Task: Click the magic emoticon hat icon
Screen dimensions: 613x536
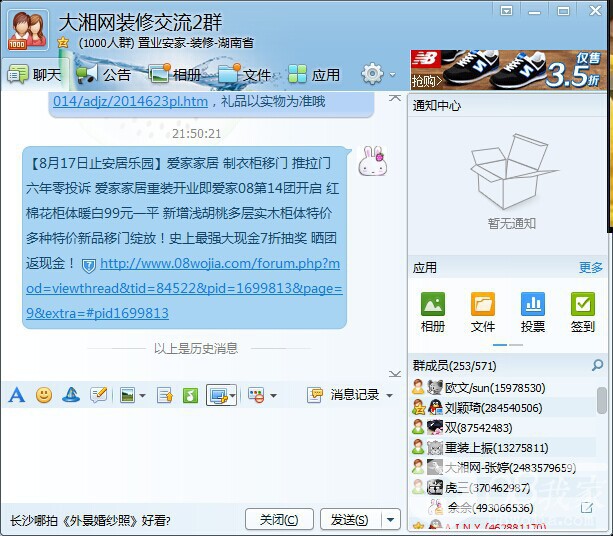Action: [x=71, y=395]
